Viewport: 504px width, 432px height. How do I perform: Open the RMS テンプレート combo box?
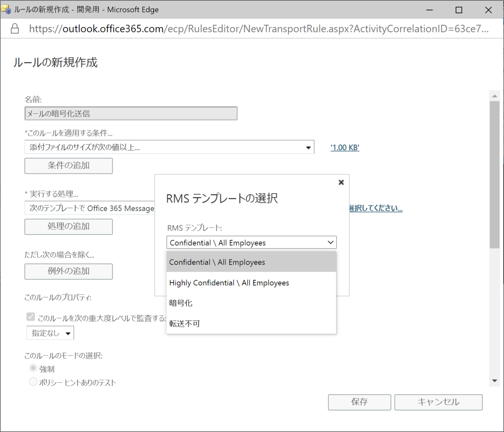click(252, 242)
